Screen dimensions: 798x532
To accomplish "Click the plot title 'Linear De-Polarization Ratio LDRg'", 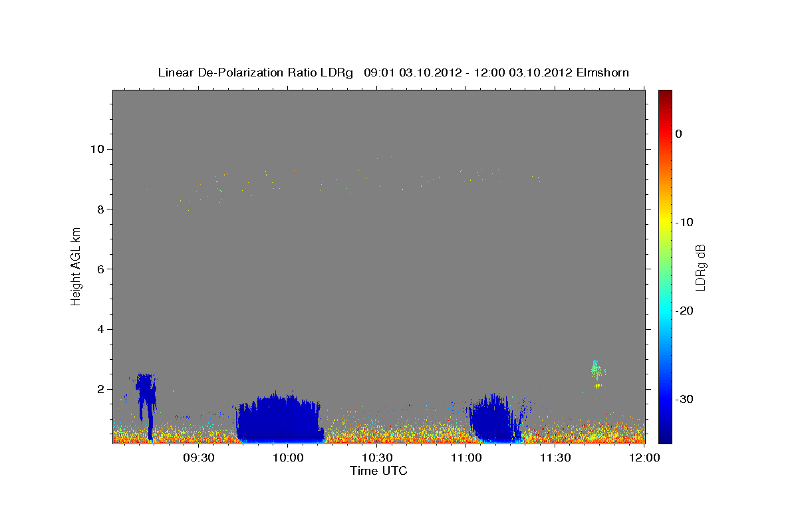I will click(x=255, y=72).
